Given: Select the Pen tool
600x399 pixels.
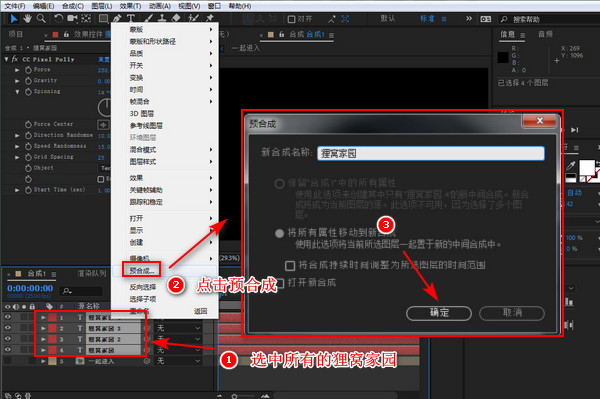Looking at the screenshot, I should pos(117,18).
